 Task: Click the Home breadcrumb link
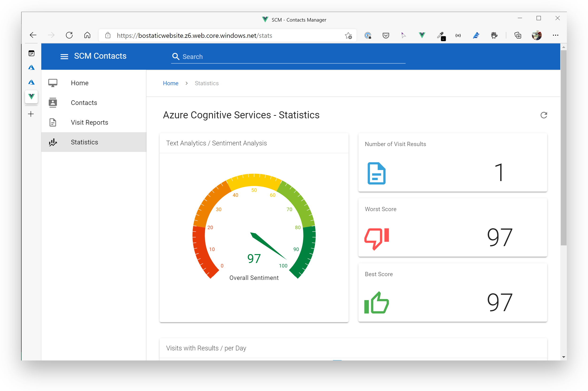(x=170, y=83)
